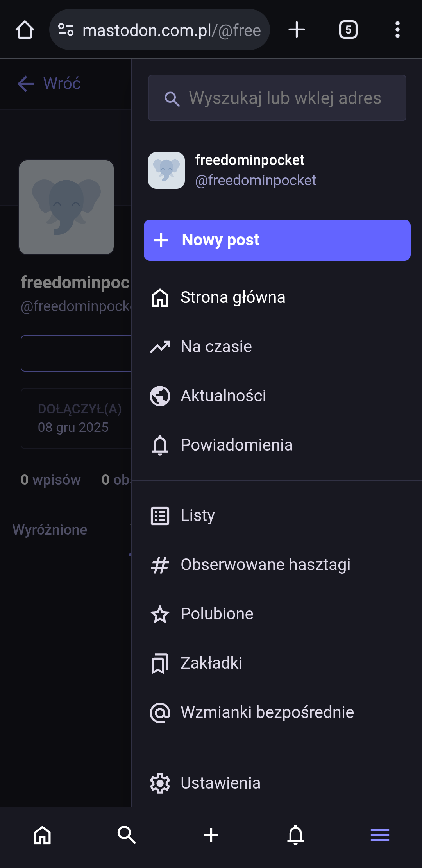
Task: Open Ustawienia settings
Action: point(220,783)
